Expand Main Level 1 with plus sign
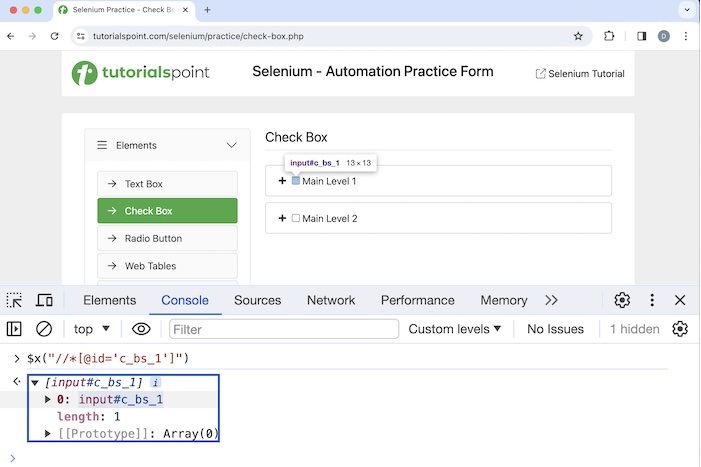Image resolution: width=701 pixels, height=467 pixels. 282,181
